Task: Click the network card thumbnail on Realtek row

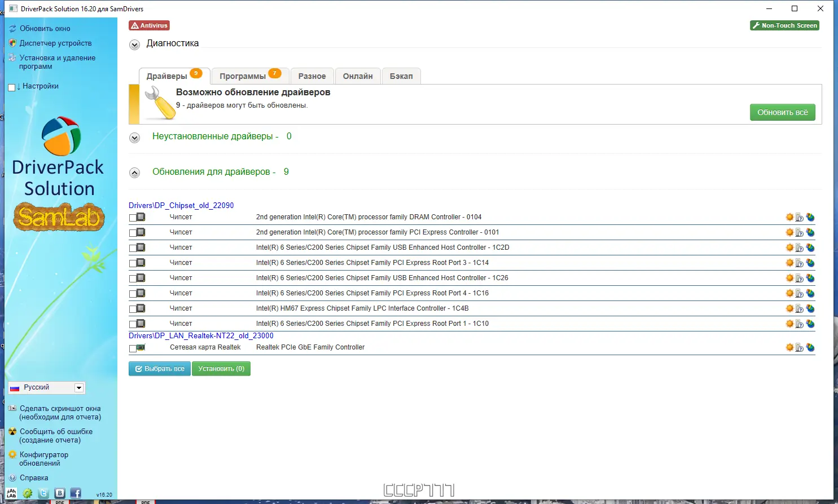Action: 141,347
